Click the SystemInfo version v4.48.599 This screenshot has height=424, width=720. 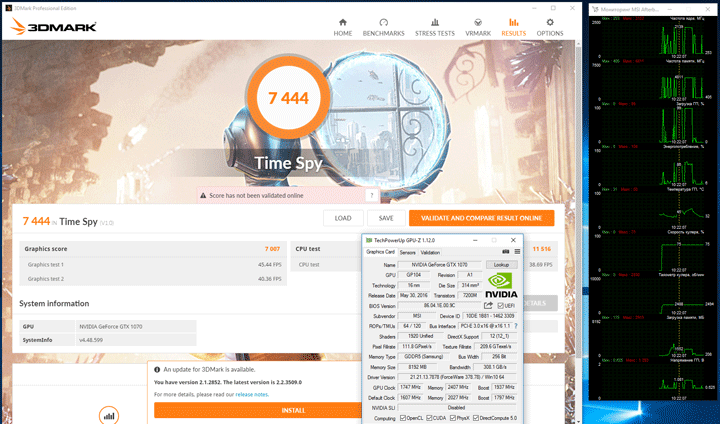pyautogui.click(x=91, y=340)
